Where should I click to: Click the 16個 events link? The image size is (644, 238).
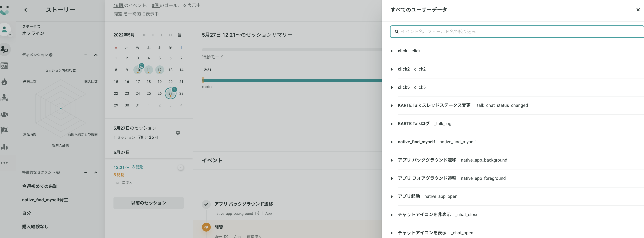tap(118, 5)
